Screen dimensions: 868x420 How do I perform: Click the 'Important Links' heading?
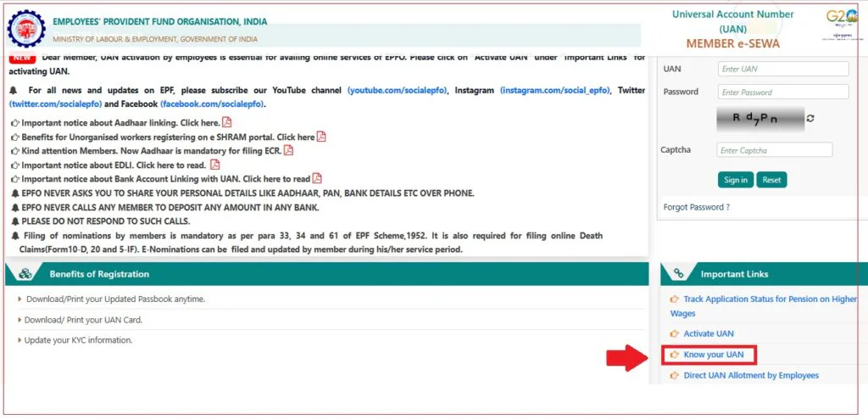point(735,274)
